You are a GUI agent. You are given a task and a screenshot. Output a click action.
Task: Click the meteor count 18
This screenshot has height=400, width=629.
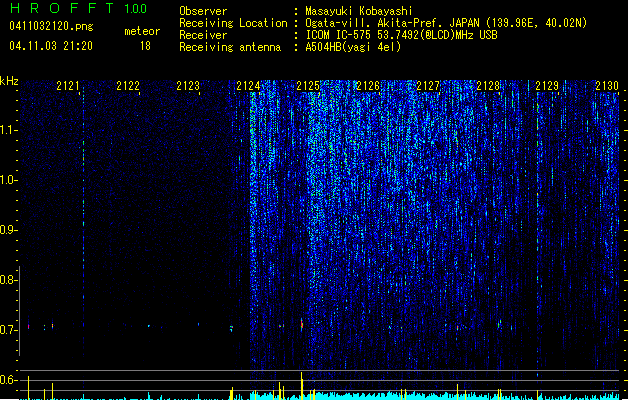click(145, 46)
